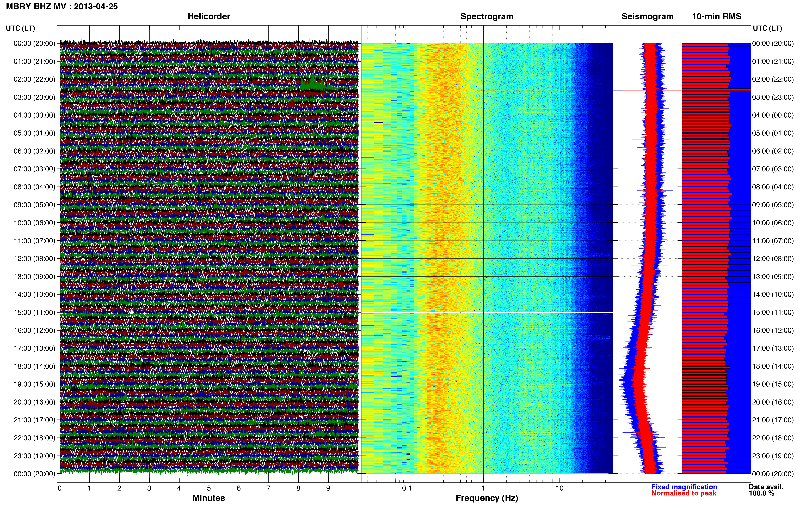Select the 'Frequency (Hz)' axis label
The width and height of the screenshot is (812, 508).
click(x=487, y=498)
